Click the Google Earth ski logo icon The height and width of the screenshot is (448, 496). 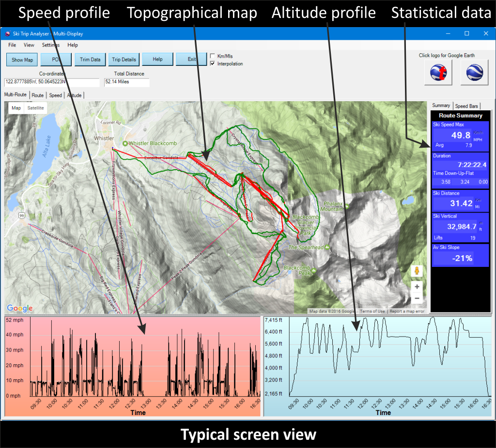click(x=438, y=73)
